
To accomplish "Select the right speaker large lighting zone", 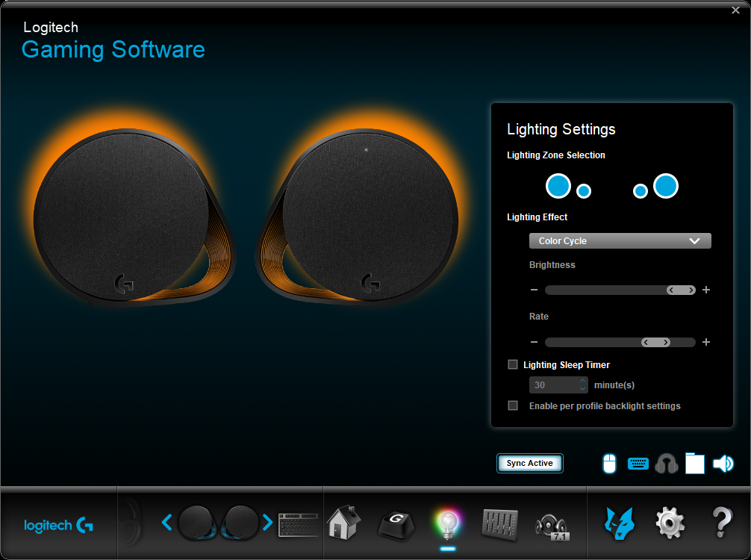I will [666, 186].
